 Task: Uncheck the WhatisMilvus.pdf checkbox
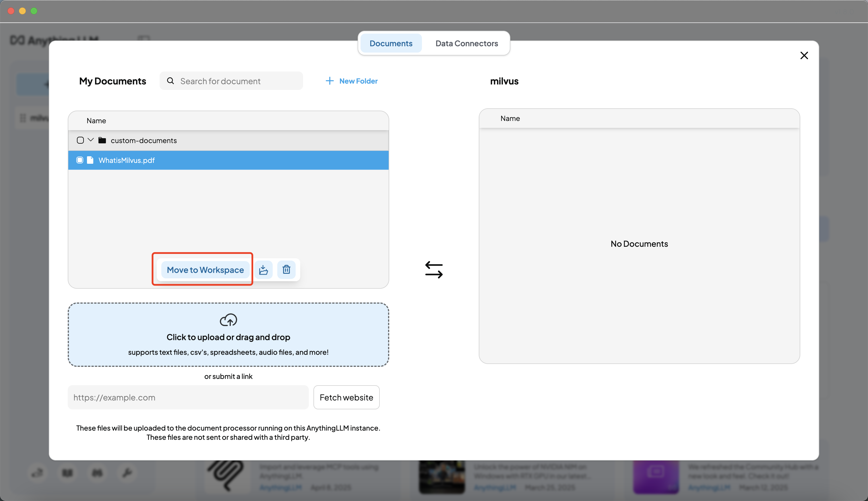(80, 160)
